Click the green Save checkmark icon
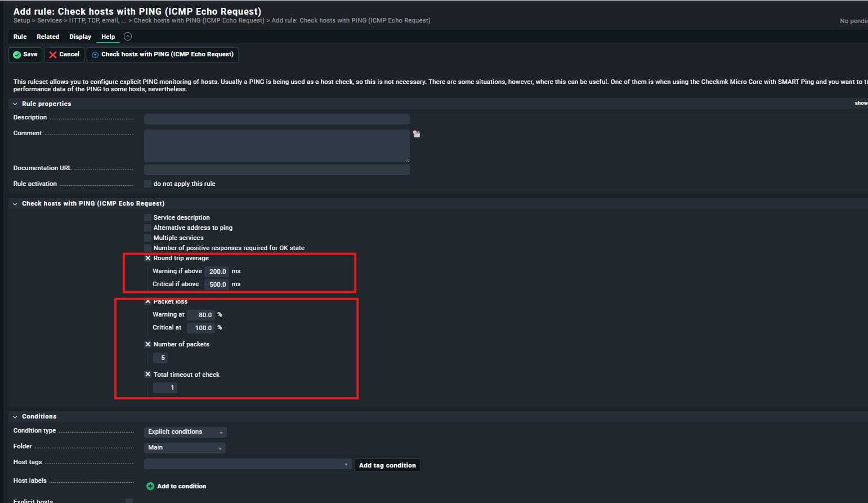Image resolution: width=868 pixels, height=503 pixels. coord(17,55)
